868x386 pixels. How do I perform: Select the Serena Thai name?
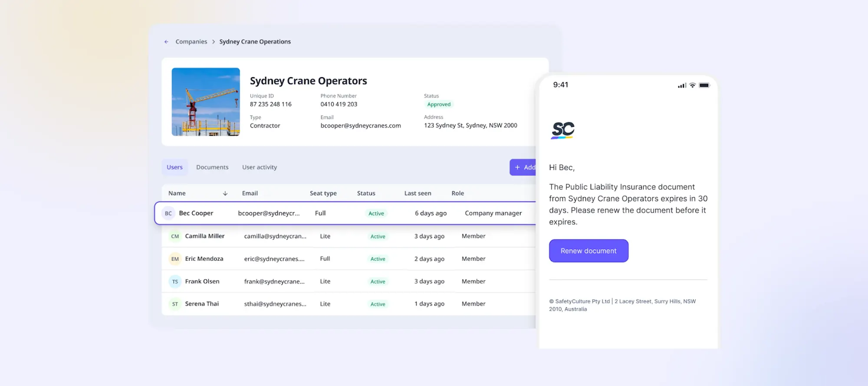pyautogui.click(x=202, y=304)
